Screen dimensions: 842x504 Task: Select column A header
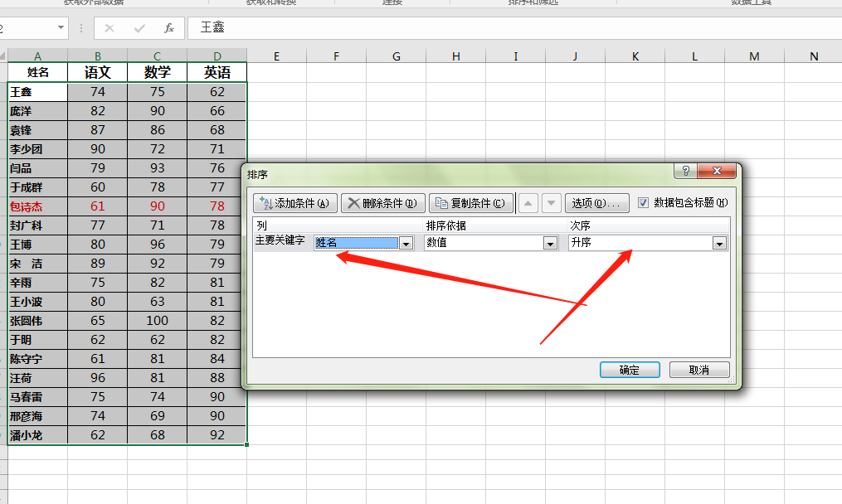click(37, 56)
